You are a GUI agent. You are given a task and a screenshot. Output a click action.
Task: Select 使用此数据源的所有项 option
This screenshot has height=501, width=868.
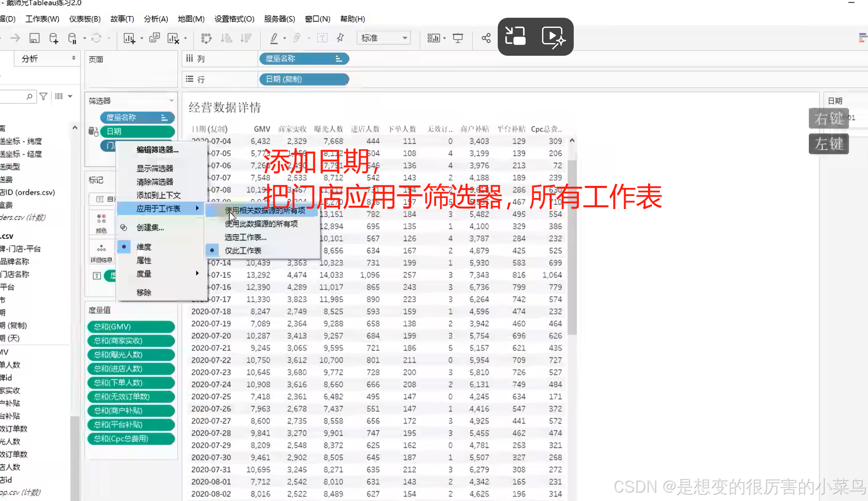(261, 224)
